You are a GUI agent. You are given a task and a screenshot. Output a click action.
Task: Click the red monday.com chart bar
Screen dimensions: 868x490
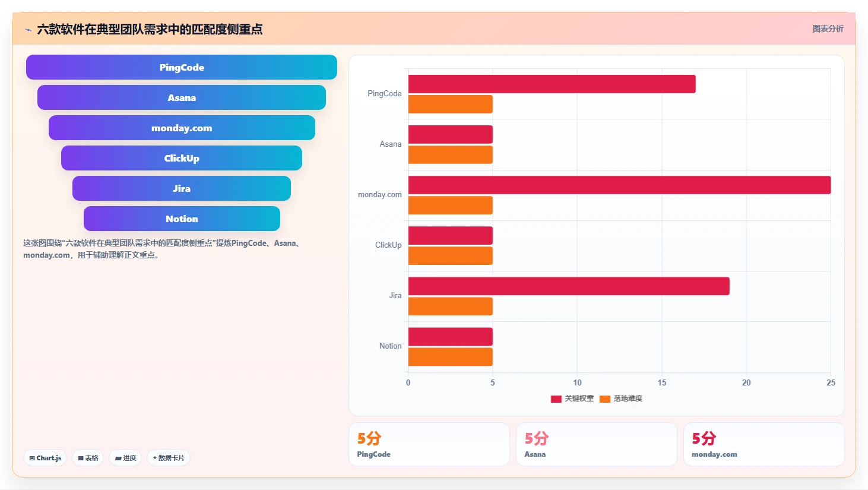(x=619, y=185)
